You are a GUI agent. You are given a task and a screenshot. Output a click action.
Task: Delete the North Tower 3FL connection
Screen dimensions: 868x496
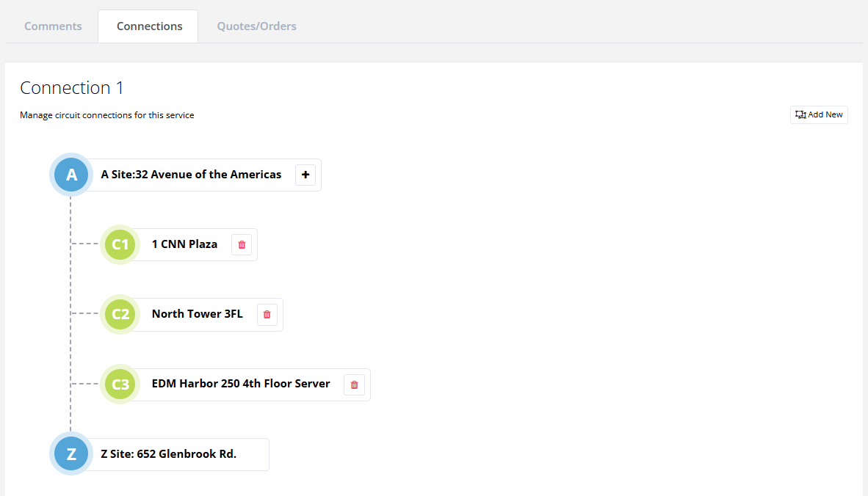click(x=267, y=314)
